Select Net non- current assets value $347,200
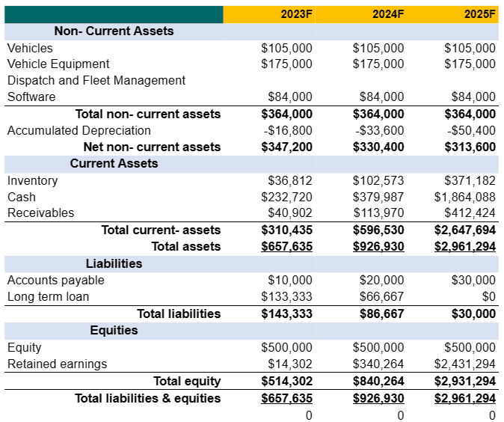Viewport: 504px width, 422px height. pos(286,147)
